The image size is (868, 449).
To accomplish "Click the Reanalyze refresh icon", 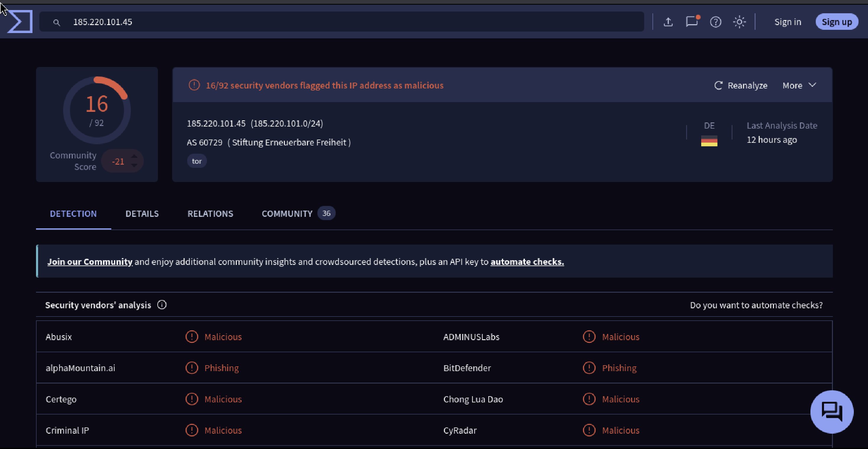I will [x=718, y=86].
